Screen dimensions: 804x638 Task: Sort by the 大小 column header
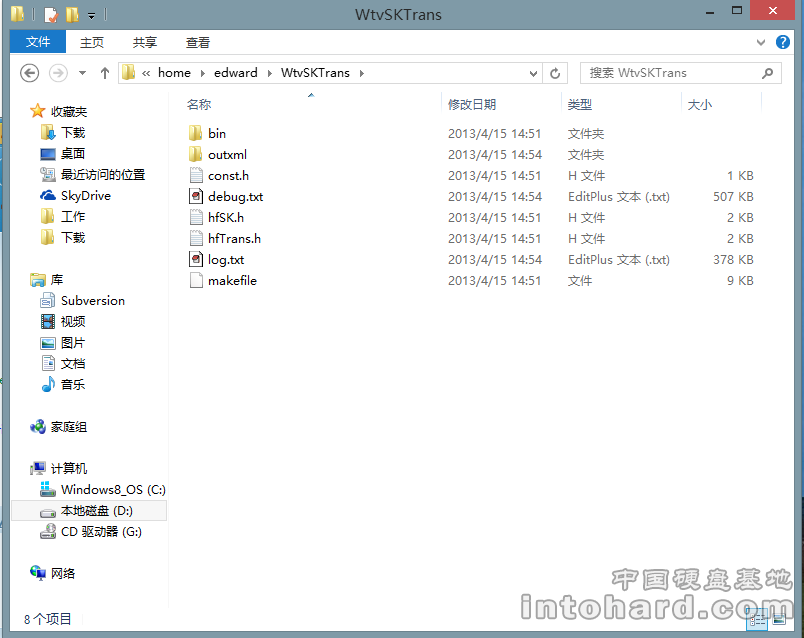[700, 105]
